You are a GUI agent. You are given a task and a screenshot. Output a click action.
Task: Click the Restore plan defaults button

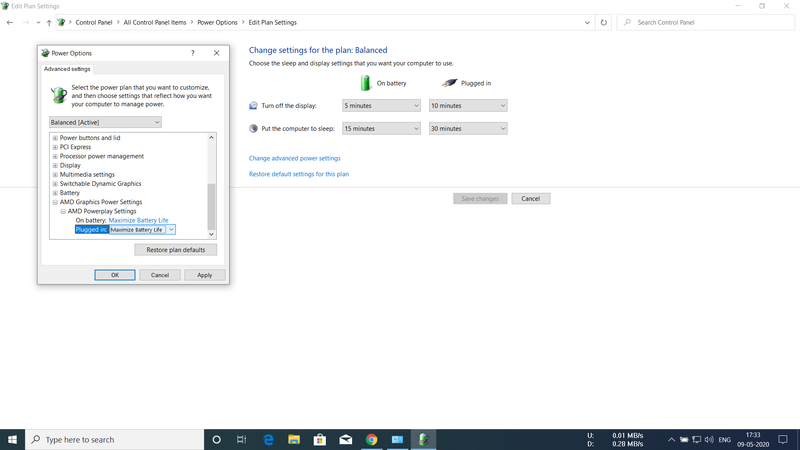tap(176, 250)
